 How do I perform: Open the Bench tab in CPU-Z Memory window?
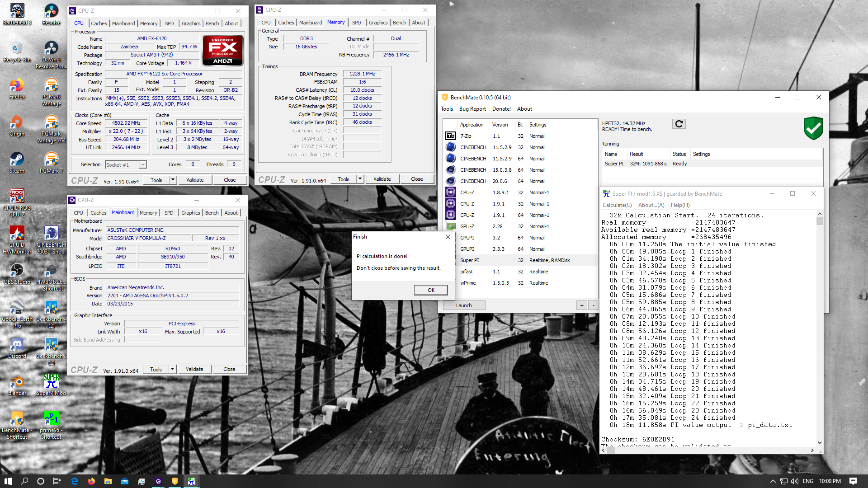click(399, 23)
